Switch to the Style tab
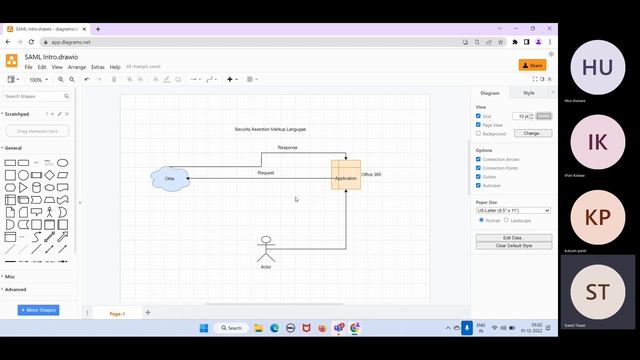The image size is (640, 360). (x=529, y=93)
